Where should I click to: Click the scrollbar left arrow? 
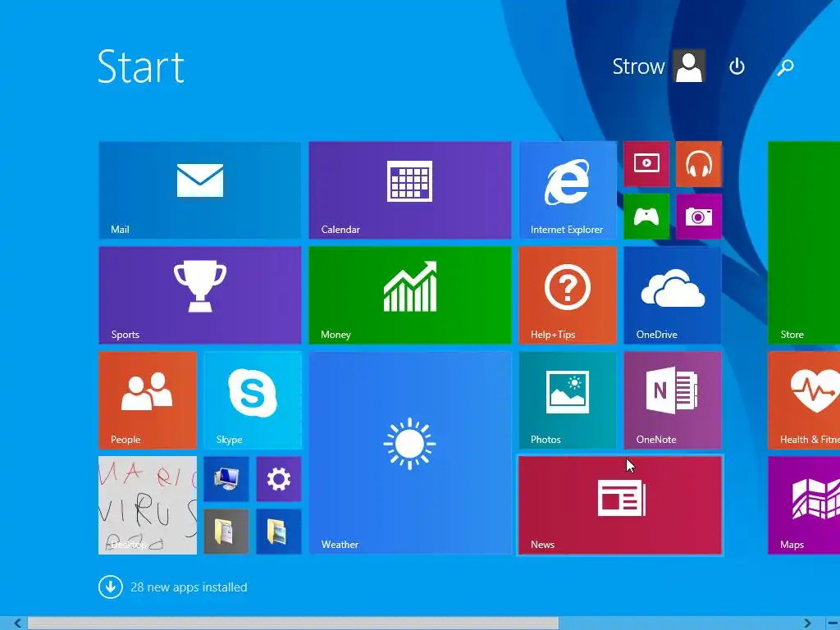(x=17, y=623)
